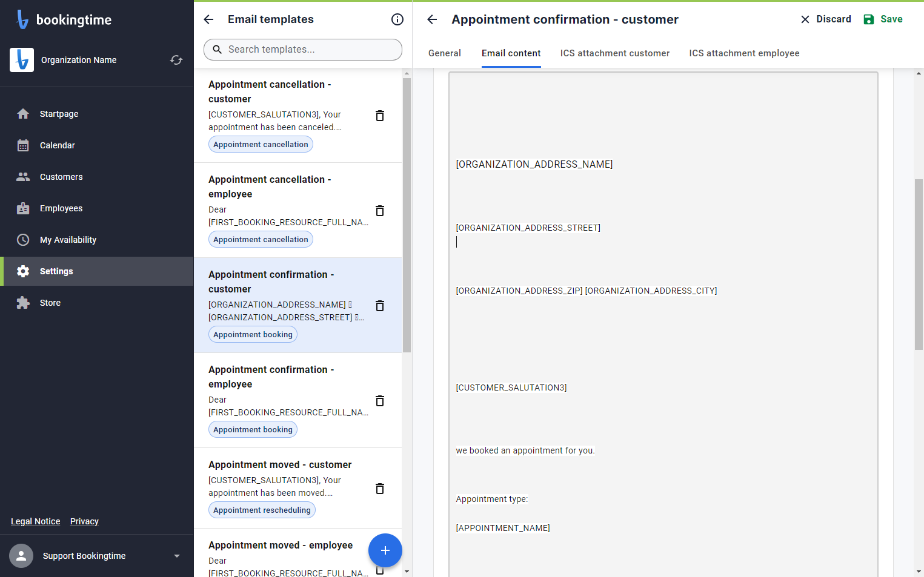
Task: Delete Appointment confirmation - customer template
Action: point(380,306)
